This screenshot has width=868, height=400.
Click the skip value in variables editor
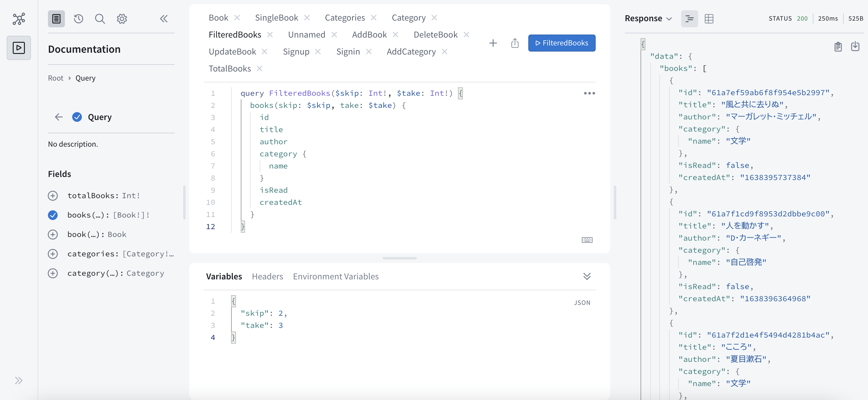(280, 313)
